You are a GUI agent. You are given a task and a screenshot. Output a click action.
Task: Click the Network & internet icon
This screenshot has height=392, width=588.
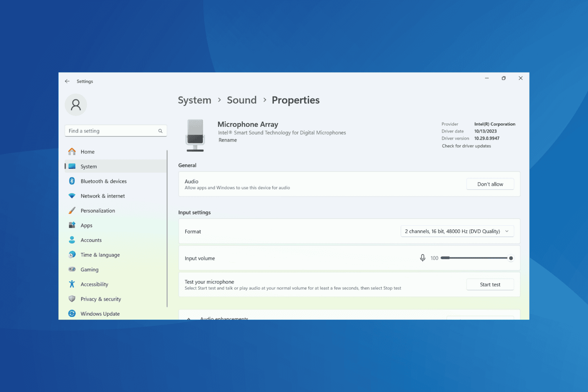click(x=72, y=196)
